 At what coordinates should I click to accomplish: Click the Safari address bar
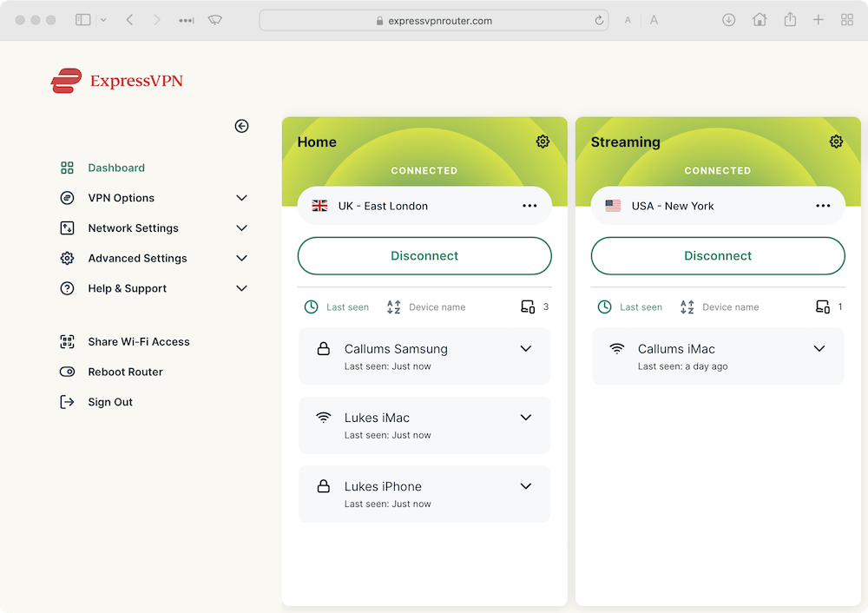pyautogui.click(x=434, y=21)
